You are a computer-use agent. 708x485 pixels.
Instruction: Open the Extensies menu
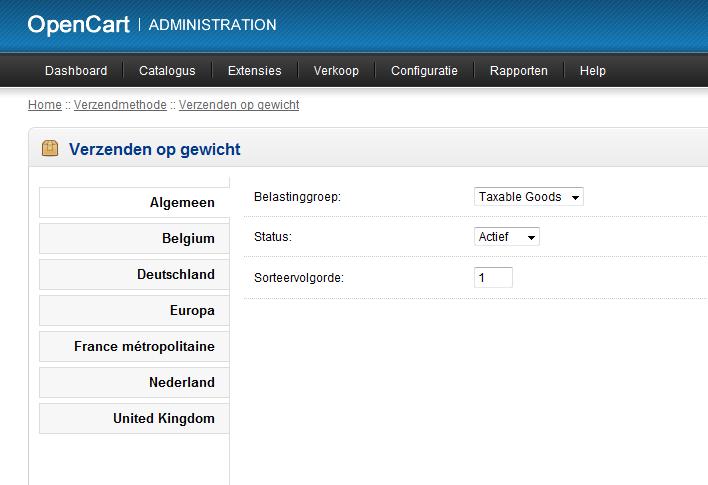255,71
